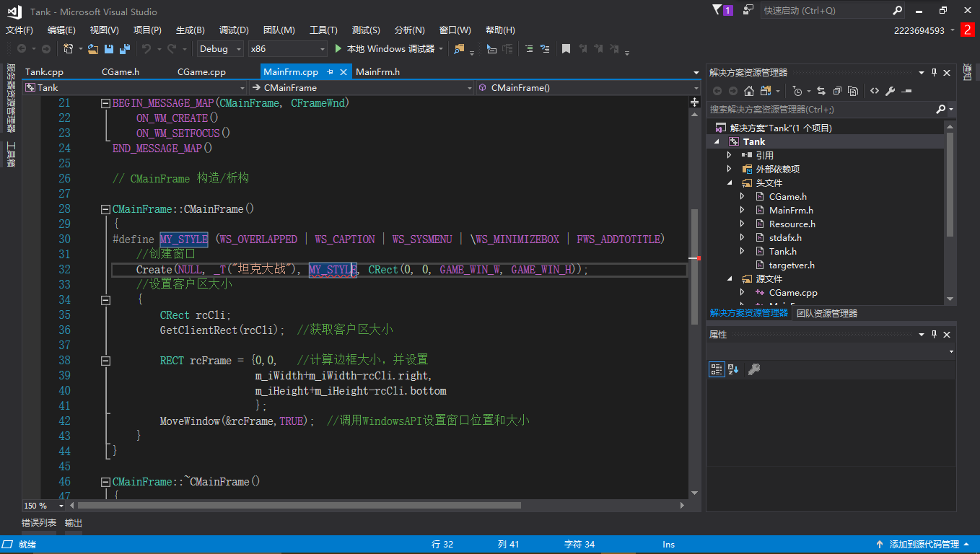Click Categorized view in Properties panel
This screenshot has width=980, height=554.
pos(717,369)
